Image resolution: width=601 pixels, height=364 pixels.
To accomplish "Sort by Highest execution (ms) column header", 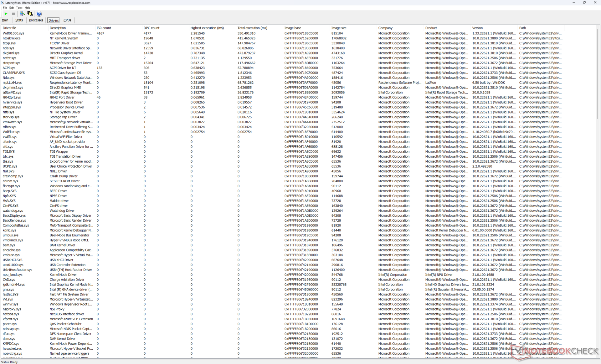I will pos(207,28).
